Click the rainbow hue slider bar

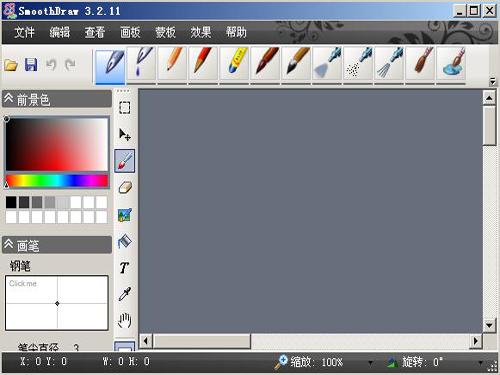[57, 181]
